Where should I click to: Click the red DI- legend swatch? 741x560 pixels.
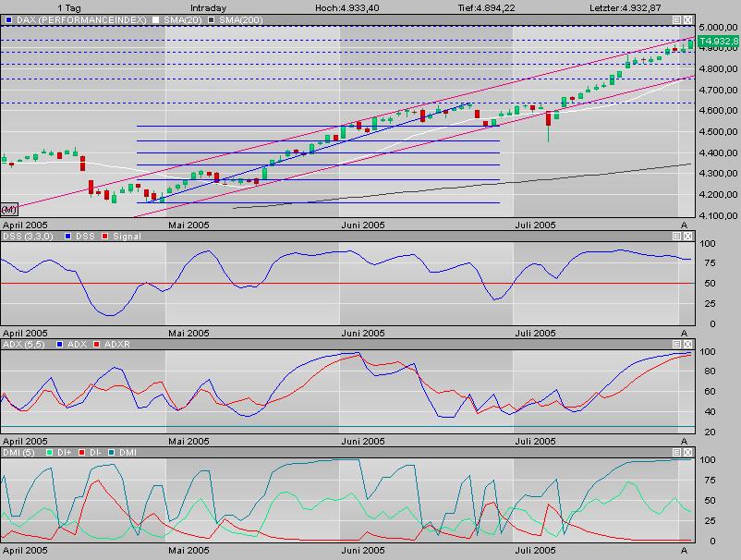pyautogui.click(x=81, y=453)
